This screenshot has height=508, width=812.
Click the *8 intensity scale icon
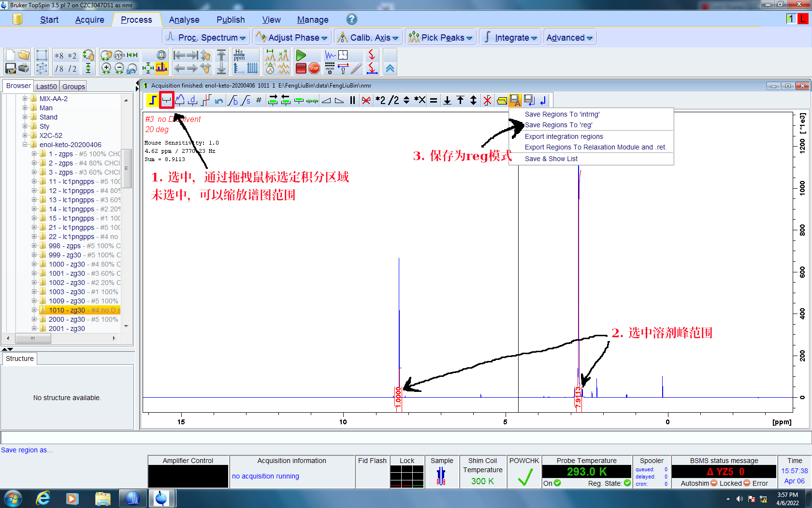(x=59, y=56)
